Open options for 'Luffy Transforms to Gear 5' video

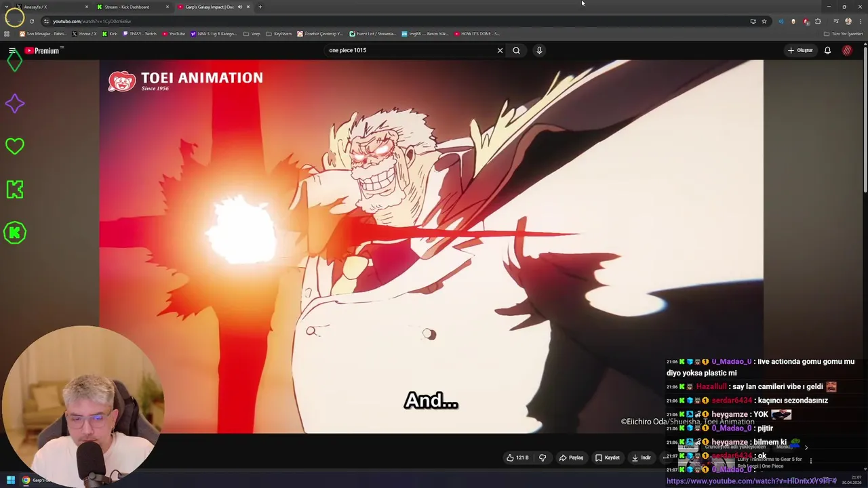click(x=810, y=461)
